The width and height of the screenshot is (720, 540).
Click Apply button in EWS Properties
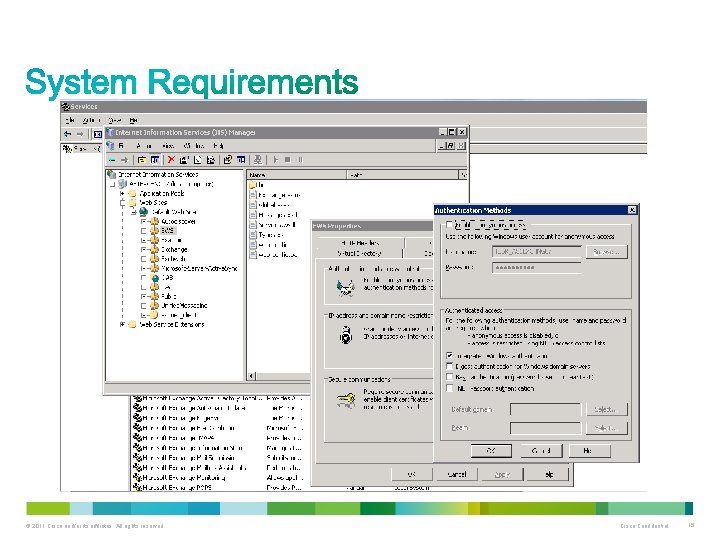(x=502, y=474)
